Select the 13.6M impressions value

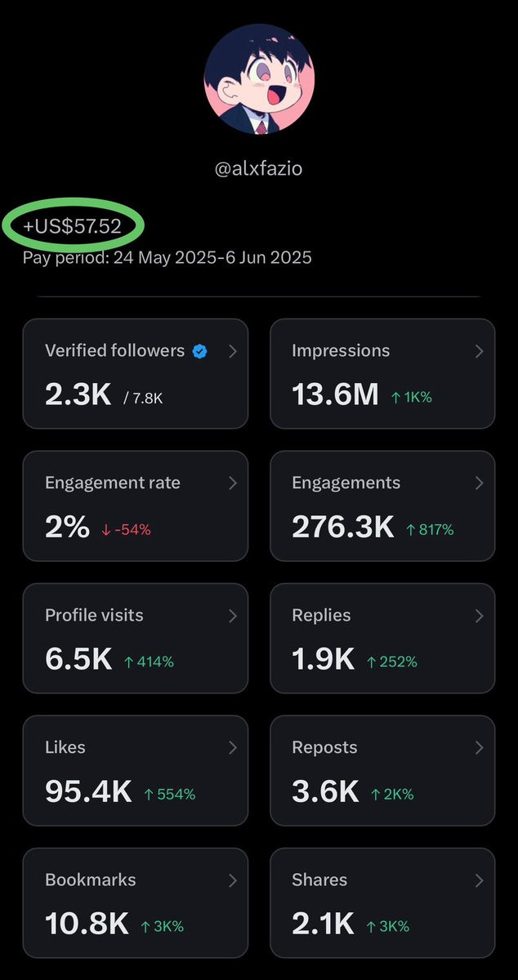click(x=335, y=395)
